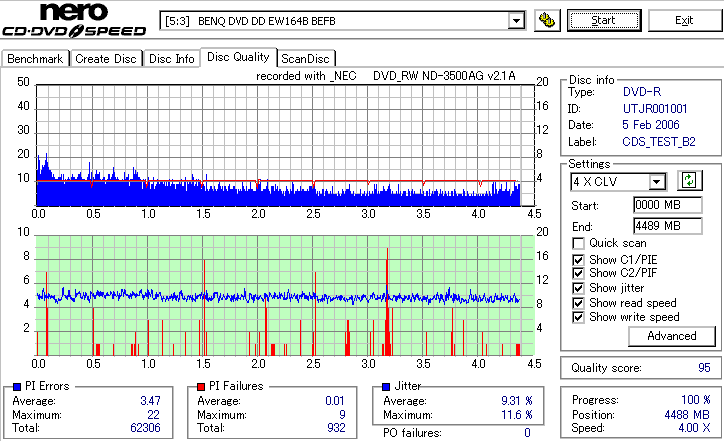Toggle the Show write speed checkbox
The width and height of the screenshot is (724, 441).
(x=578, y=317)
